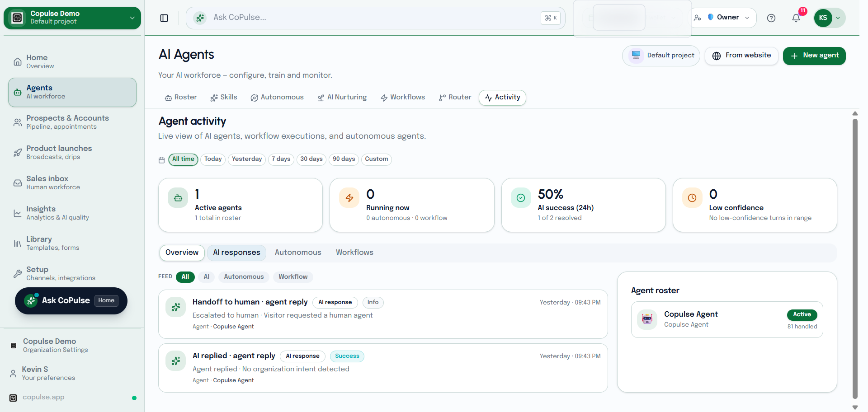
Task: Open the Ask CoPulse floating button
Action: (71, 301)
